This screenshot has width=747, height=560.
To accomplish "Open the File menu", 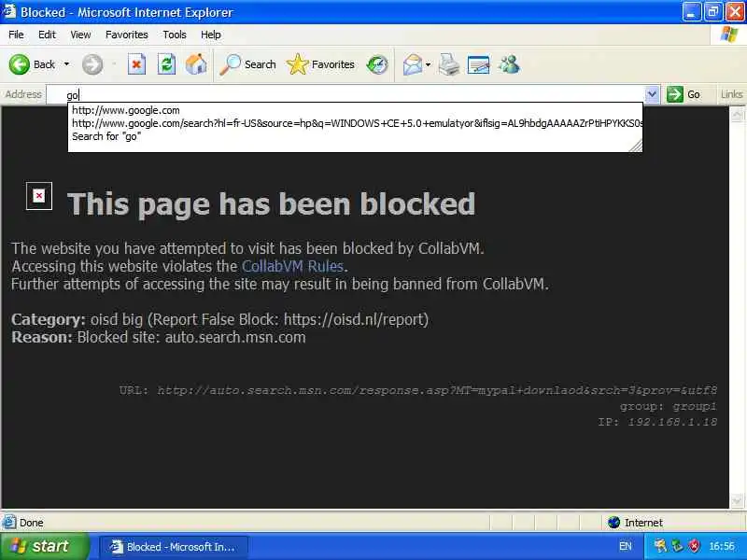I will tap(16, 35).
